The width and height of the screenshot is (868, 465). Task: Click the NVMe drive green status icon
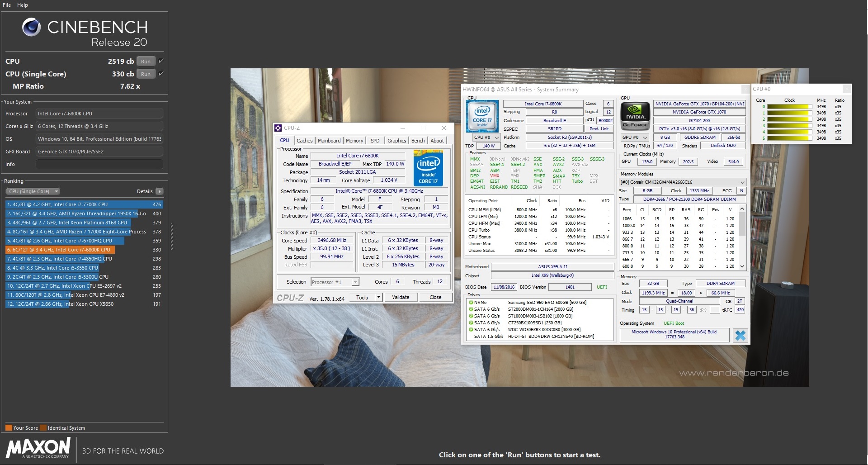[x=471, y=303]
